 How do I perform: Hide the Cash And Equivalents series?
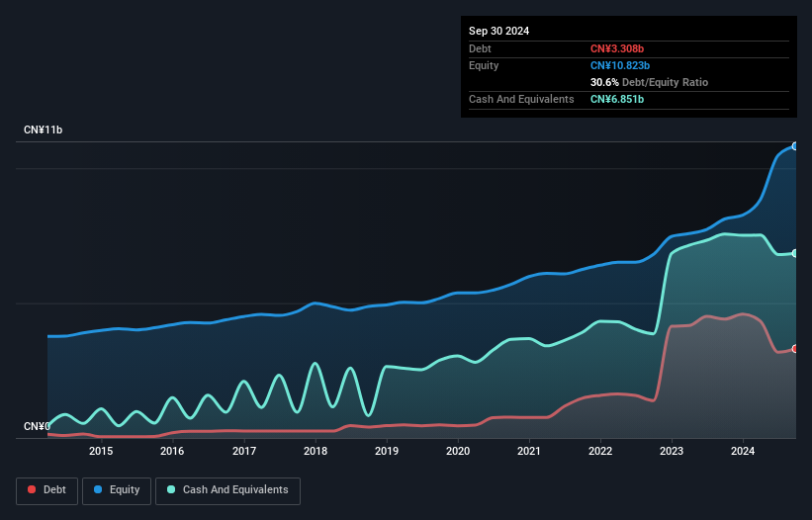[x=227, y=490]
